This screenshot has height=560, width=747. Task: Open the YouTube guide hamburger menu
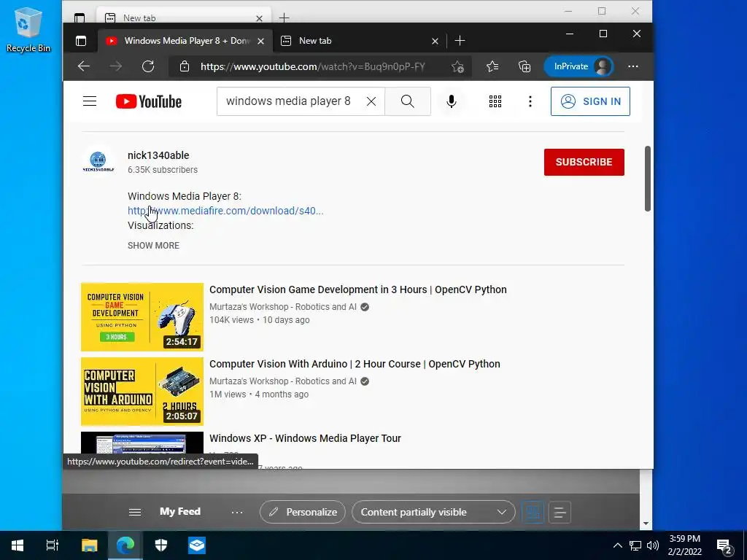click(x=90, y=101)
